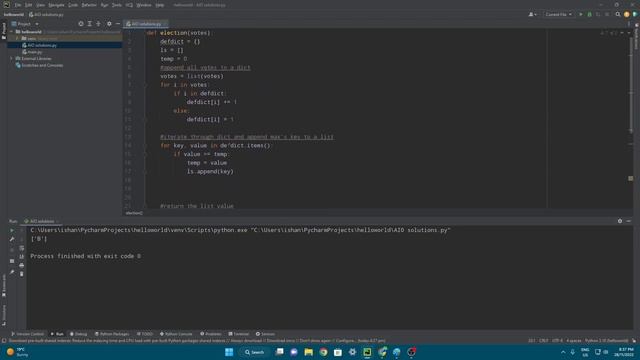Click the helloworld breadcrumb
This screenshot has height=360, width=640.
coord(13,15)
